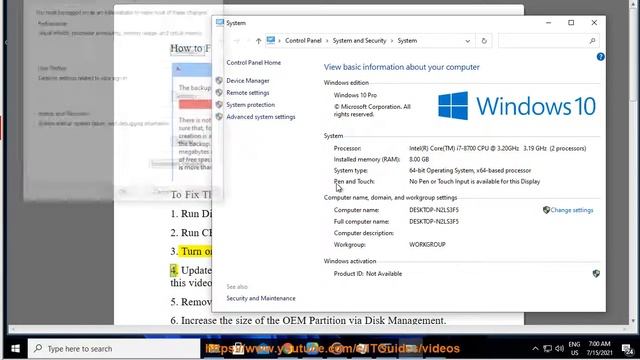The width and height of the screenshot is (640, 360).
Task: Go to Control Panel Home
Action: [x=253, y=62]
